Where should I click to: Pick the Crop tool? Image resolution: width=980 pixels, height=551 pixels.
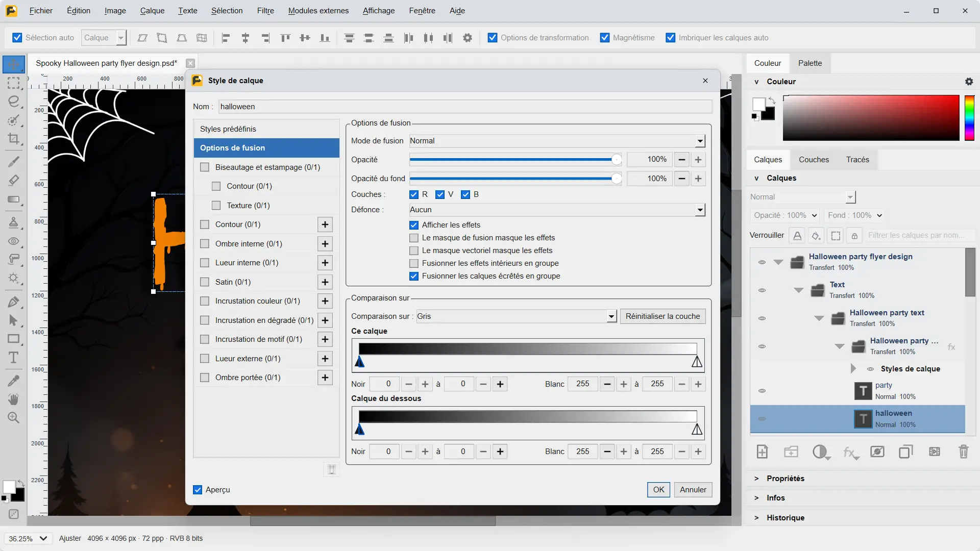14,139
